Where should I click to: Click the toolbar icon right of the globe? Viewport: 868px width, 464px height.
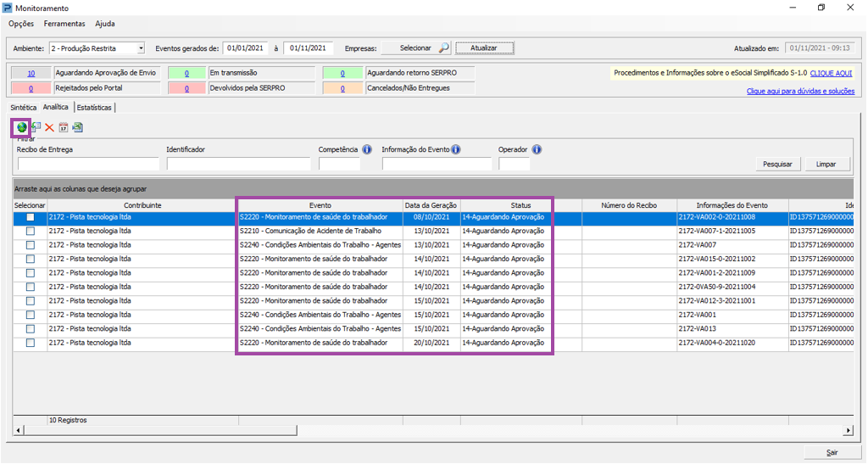(36, 127)
